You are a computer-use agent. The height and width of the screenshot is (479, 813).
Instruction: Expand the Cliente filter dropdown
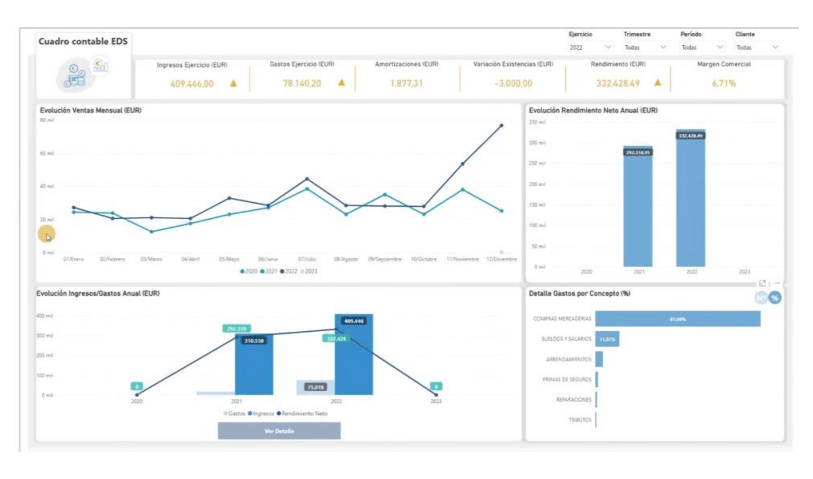758,47
